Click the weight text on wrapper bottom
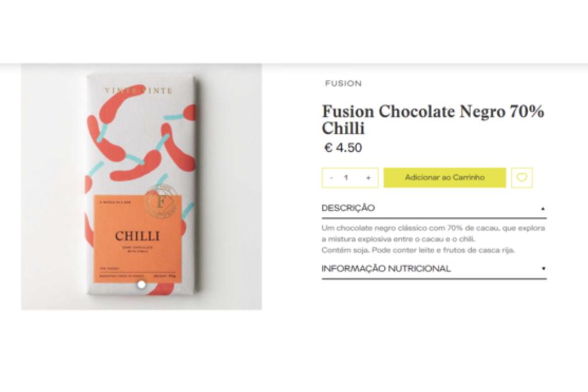588x392 pixels. coord(165,276)
